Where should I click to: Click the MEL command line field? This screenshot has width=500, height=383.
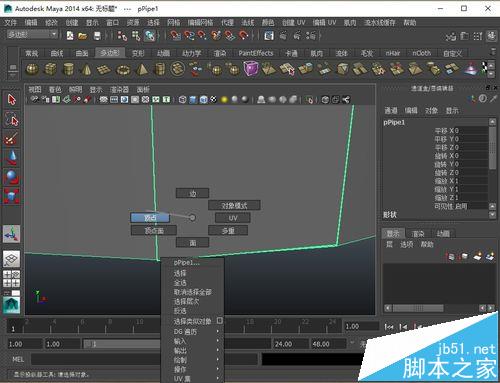tap(144, 359)
